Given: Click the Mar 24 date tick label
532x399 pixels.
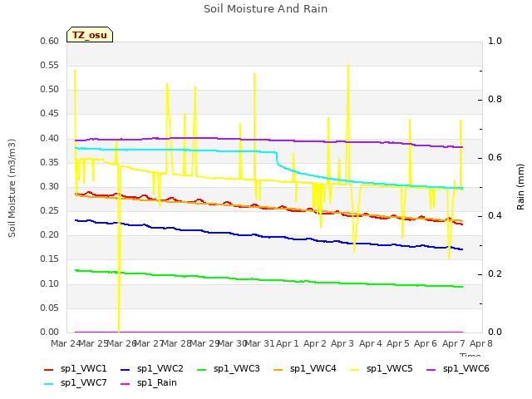Looking at the screenshot, I should point(66,343).
